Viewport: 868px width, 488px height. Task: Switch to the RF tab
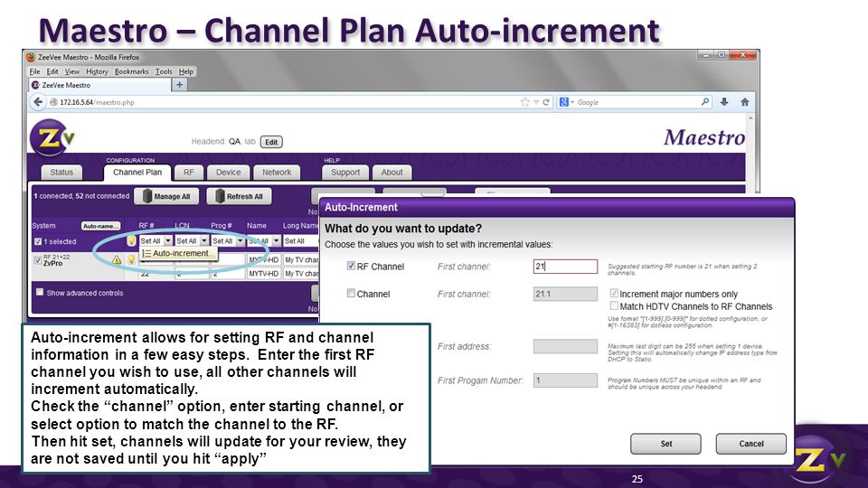point(189,172)
